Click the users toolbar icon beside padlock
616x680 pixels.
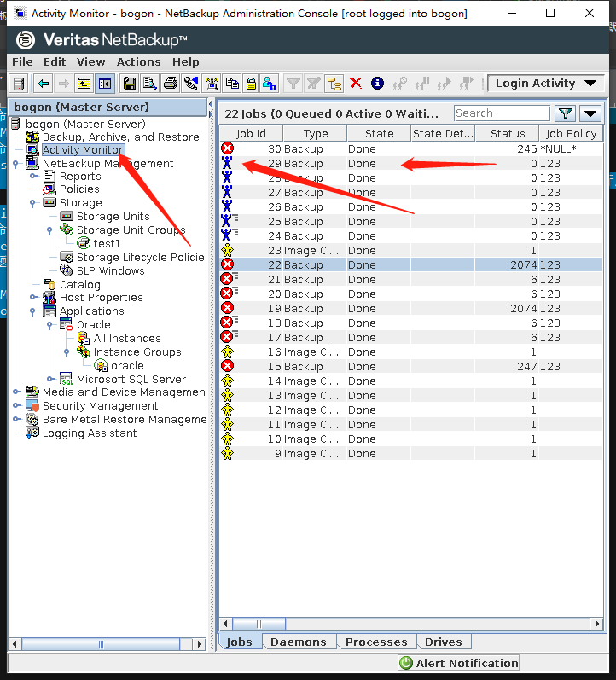click(x=270, y=84)
